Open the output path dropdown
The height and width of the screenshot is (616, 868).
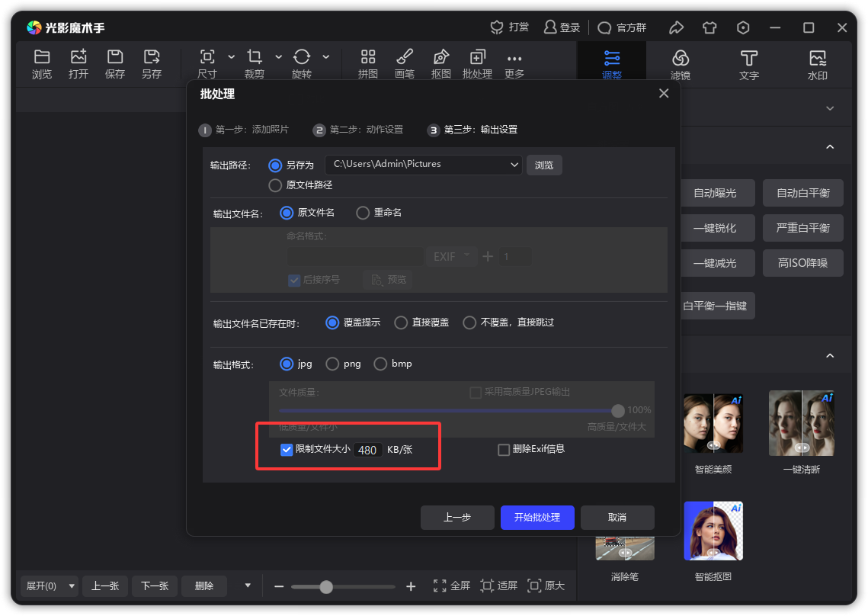[514, 164]
